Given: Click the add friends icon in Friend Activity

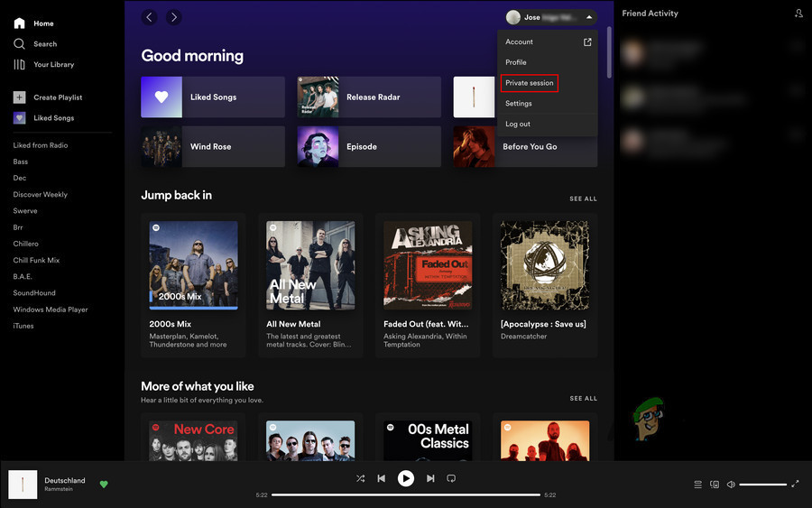Looking at the screenshot, I should pyautogui.click(x=798, y=14).
